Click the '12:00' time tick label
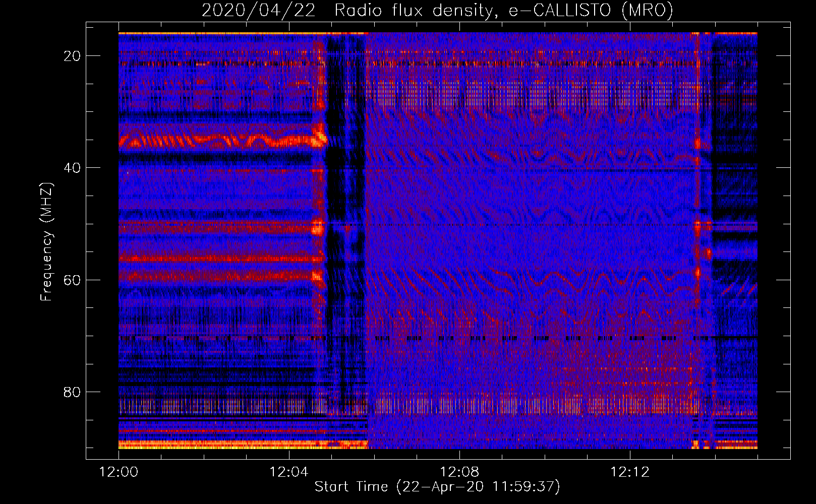This screenshot has width=816, height=504. pos(119,472)
